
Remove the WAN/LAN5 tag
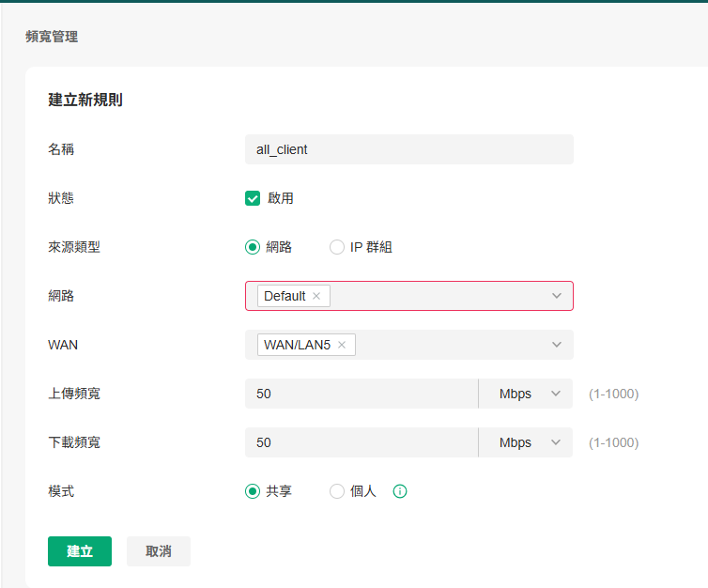[x=342, y=345]
